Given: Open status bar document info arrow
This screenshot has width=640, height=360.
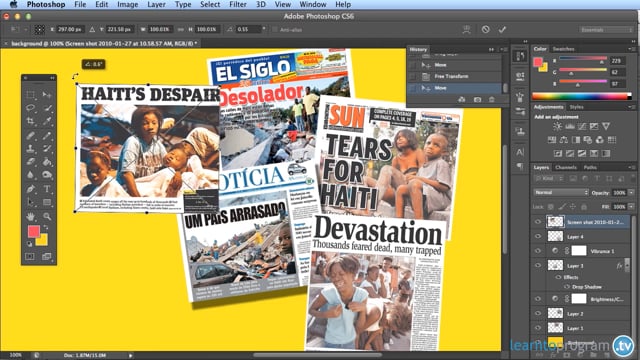Looking at the screenshot, I should click(131, 356).
